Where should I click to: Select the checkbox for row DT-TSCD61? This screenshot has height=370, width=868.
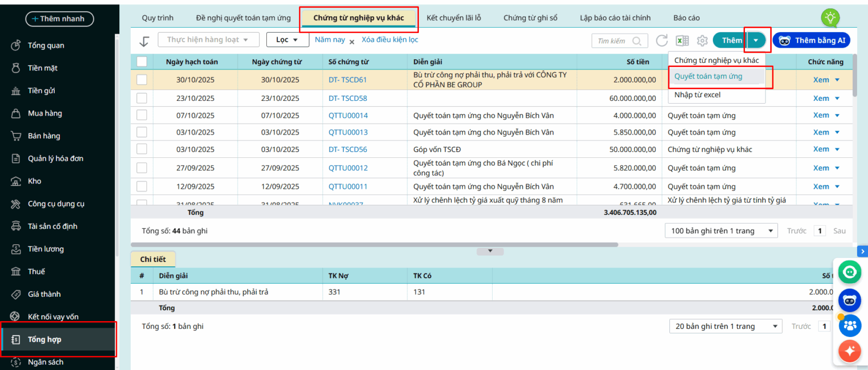[x=142, y=80]
